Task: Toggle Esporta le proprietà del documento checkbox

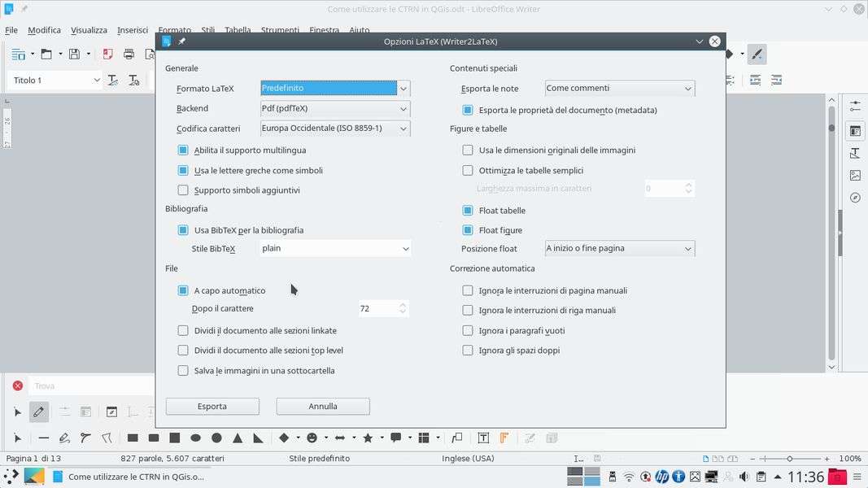Action: click(468, 110)
